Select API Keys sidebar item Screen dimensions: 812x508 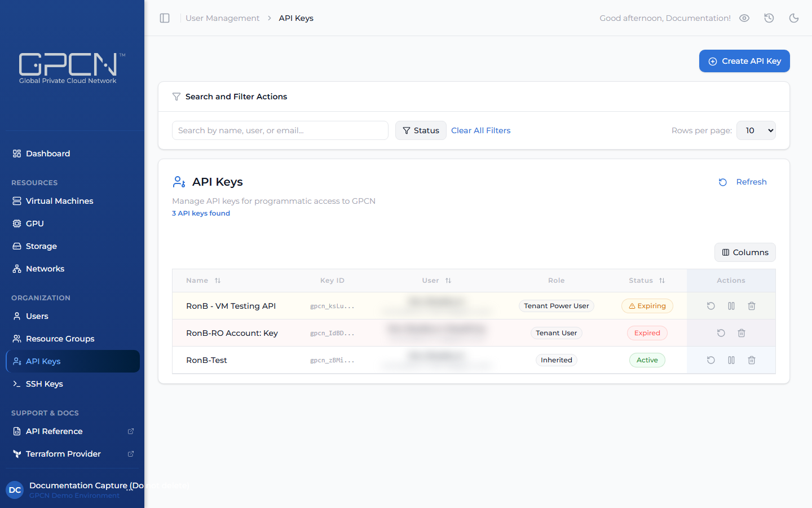tap(72, 361)
